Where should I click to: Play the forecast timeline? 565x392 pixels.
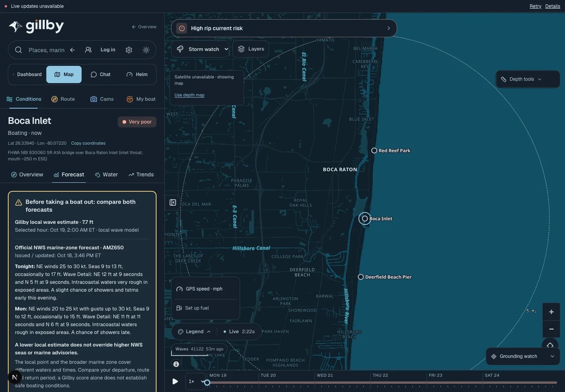175,381
